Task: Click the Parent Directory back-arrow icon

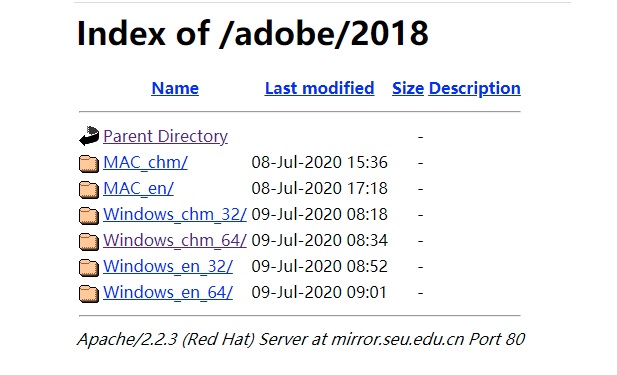Action: click(89, 136)
